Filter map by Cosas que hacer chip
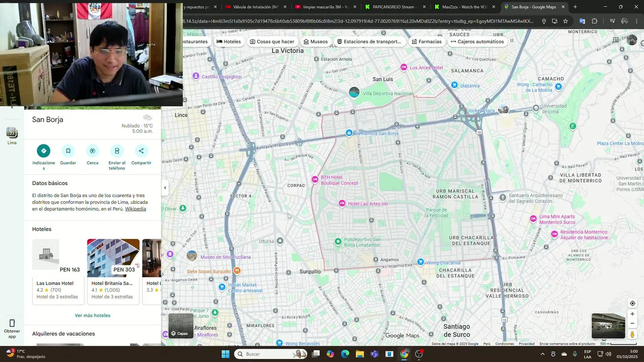 click(x=272, y=42)
